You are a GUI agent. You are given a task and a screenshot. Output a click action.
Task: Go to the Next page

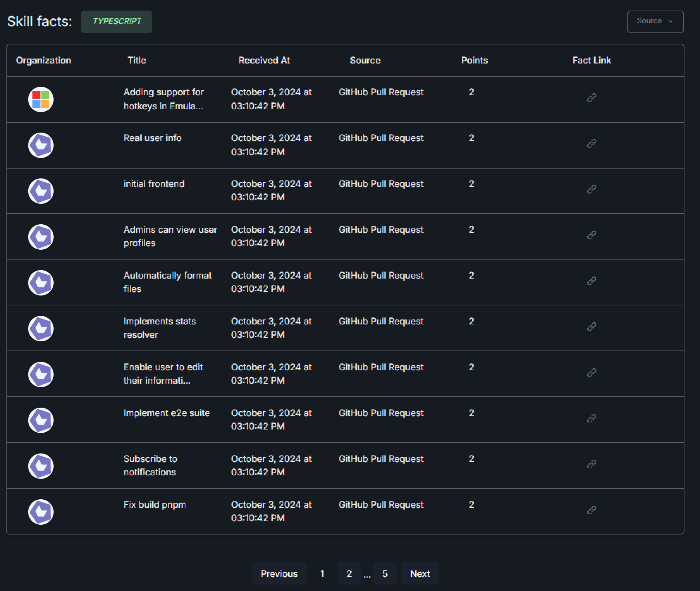420,574
